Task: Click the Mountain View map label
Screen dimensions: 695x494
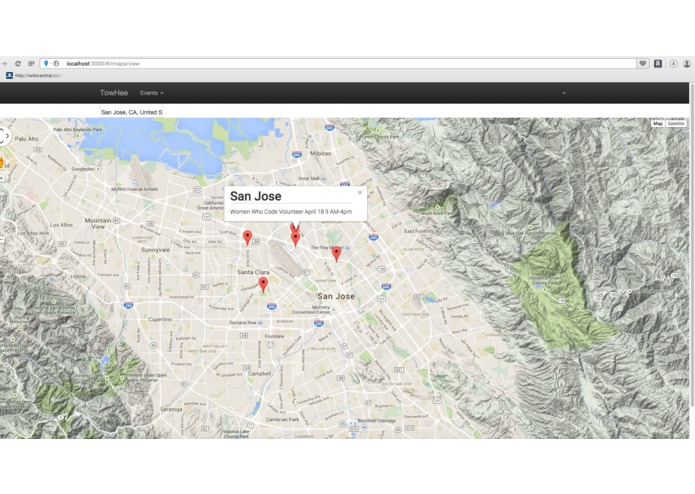Action: click(98, 223)
